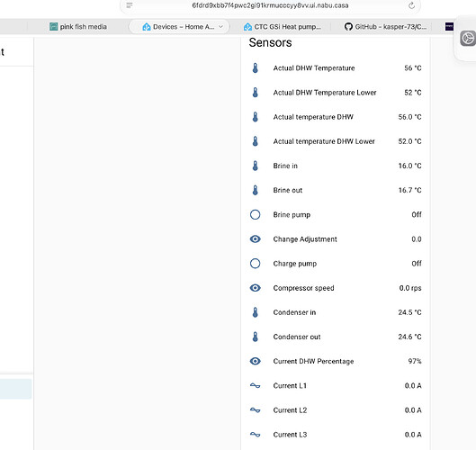
Task: Open Compressor speed sensor
Action: pos(336,288)
